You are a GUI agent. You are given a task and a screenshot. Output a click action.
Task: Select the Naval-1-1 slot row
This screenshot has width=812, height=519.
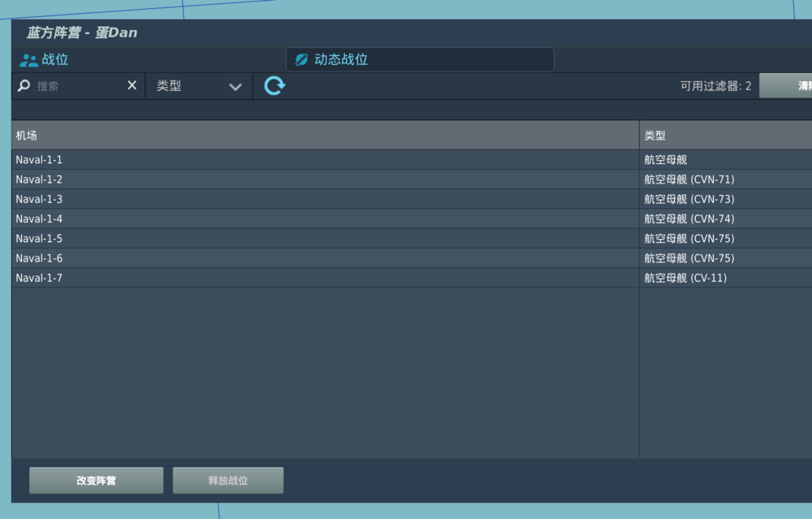pyautogui.click(x=244, y=159)
